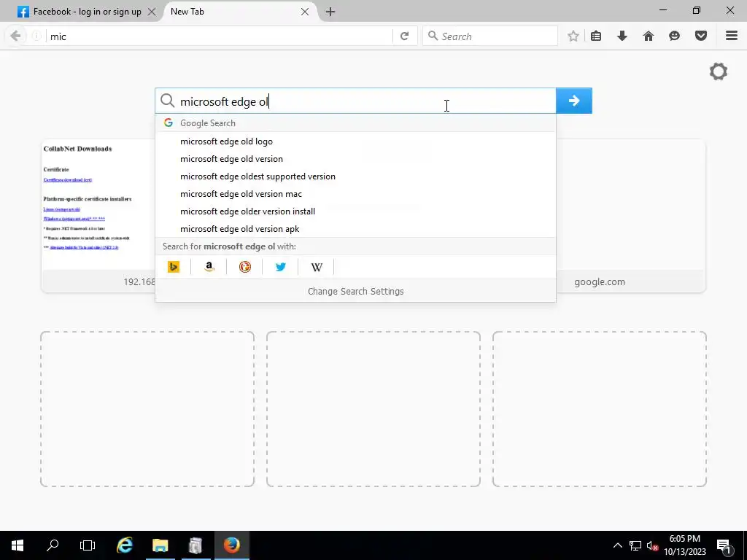
Task: Focus the toolbar Search box
Action: 490,36
